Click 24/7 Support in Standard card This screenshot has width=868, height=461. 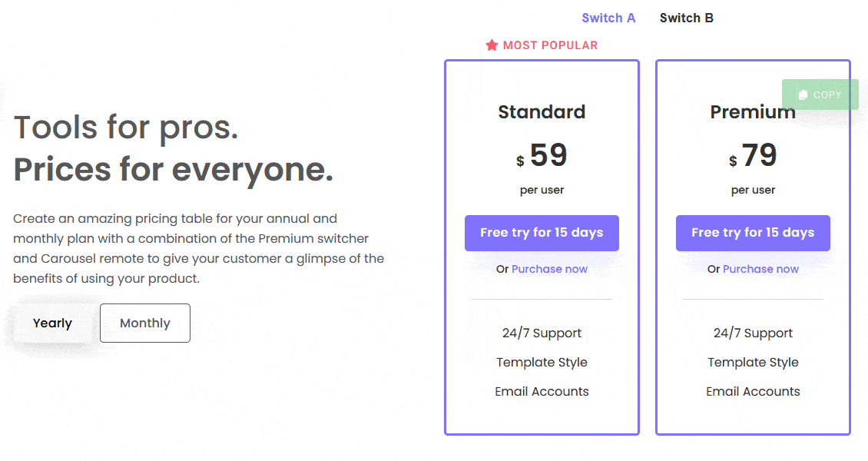click(x=542, y=333)
